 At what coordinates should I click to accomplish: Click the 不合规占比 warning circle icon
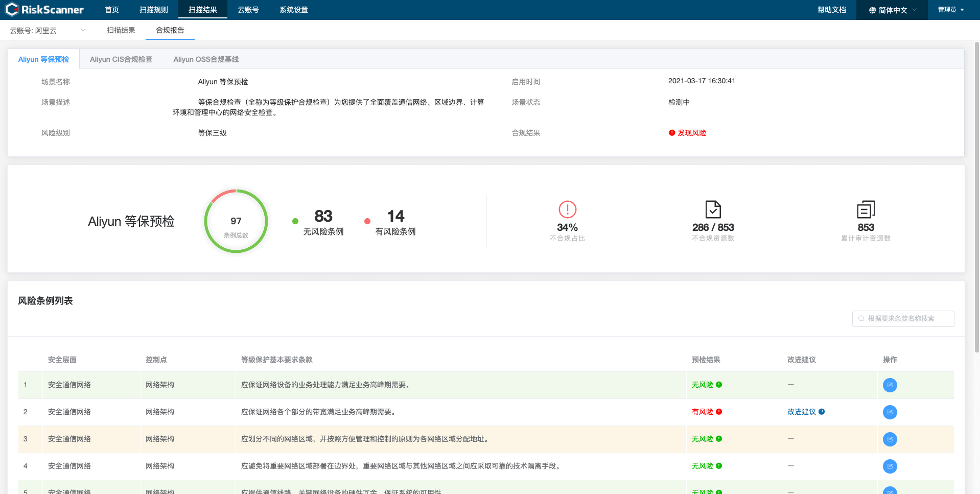pyautogui.click(x=567, y=209)
